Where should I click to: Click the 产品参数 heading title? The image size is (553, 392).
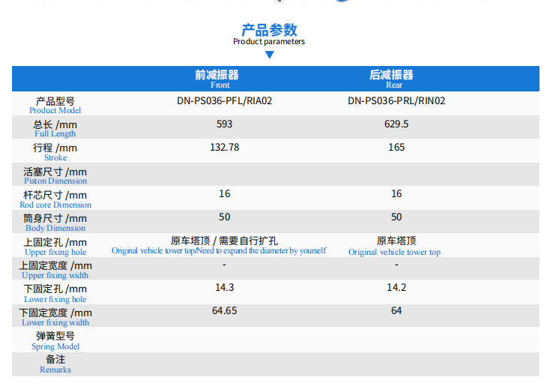pos(269,30)
